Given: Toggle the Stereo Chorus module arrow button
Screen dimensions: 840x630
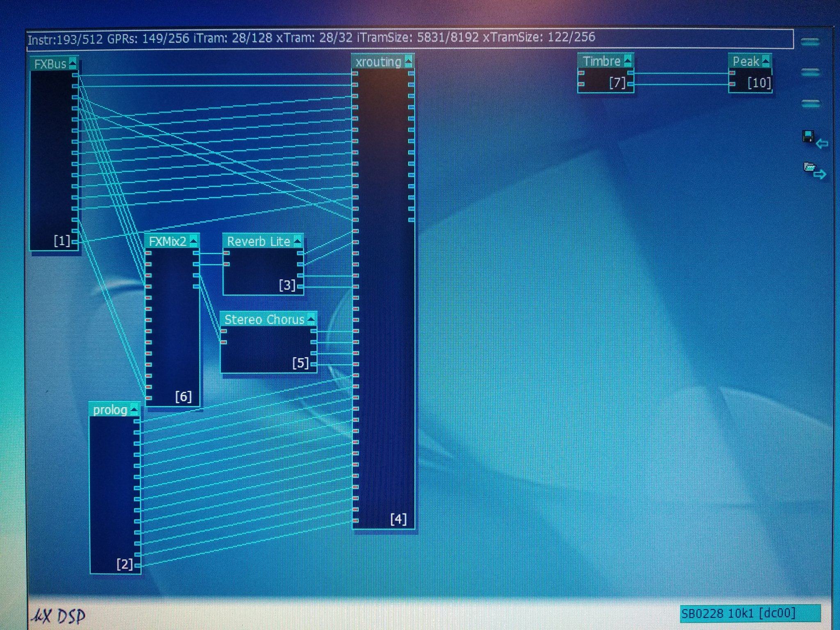Looking at the screenshot, I should pos(311,319).
